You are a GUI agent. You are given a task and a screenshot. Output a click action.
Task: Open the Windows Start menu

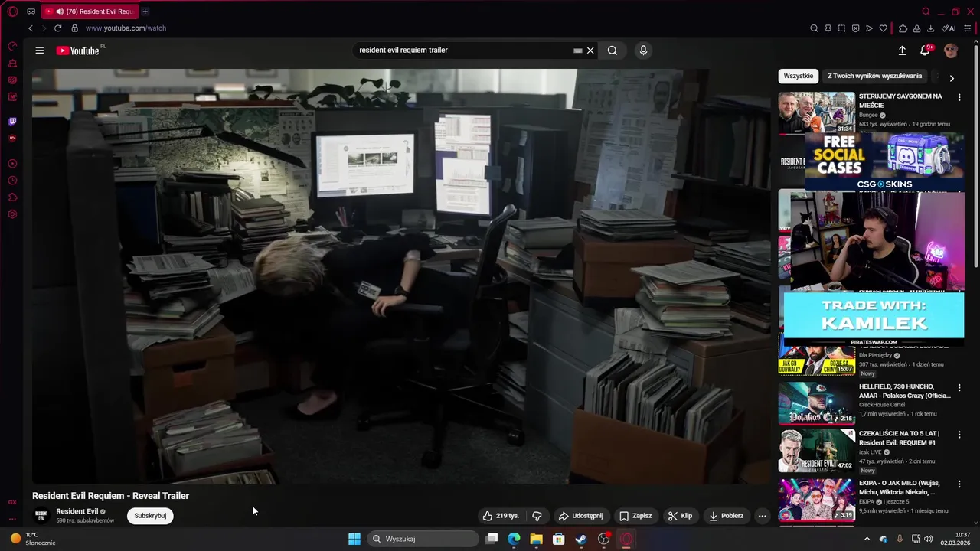click(354, 539)
